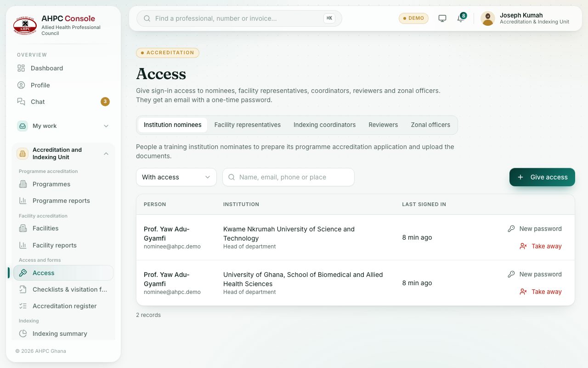The height and width of the screenshot is (368, 588).
Task: Click the Programmes building icon
Action: click(x=23, y=184)
